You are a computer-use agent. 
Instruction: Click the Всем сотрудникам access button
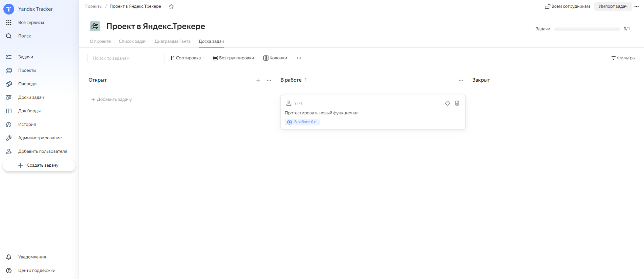pos(567,6)
